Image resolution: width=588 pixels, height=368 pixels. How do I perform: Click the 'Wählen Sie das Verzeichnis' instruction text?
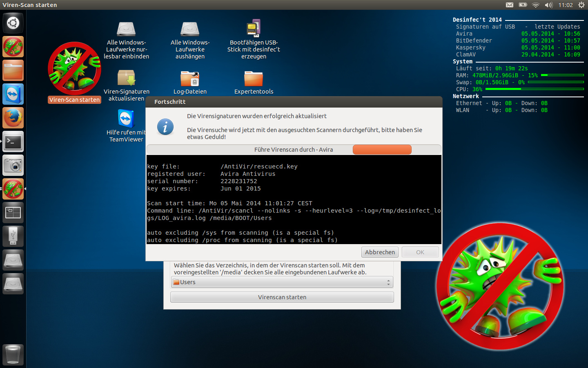point(270,269)
